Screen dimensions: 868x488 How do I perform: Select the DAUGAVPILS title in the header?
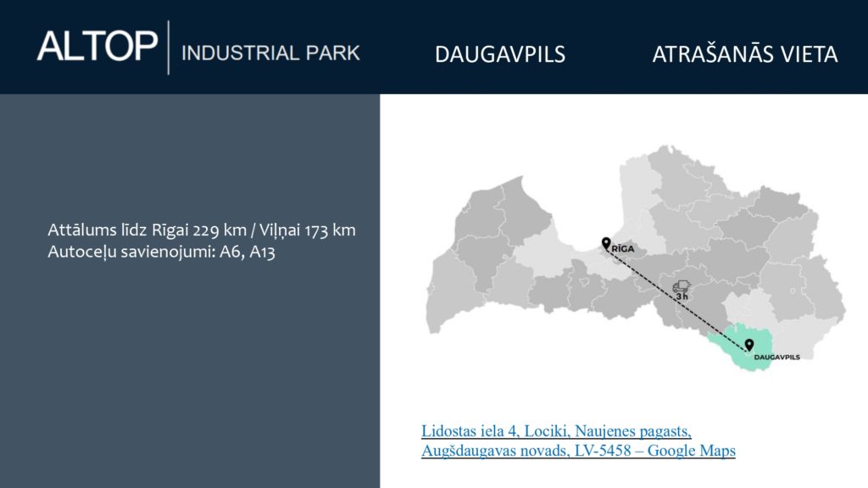pos(499,54)
